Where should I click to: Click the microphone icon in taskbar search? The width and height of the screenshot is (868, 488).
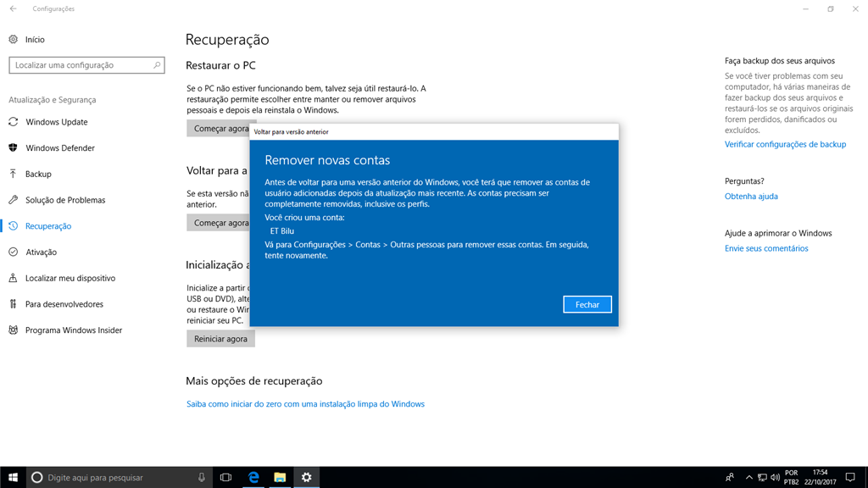point(202,478)
